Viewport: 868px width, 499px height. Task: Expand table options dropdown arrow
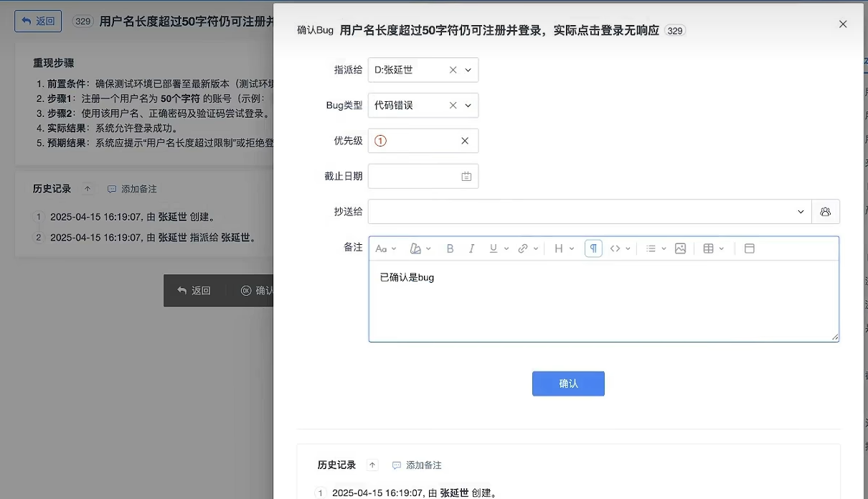pyautogui.click(x=722, y=248)
